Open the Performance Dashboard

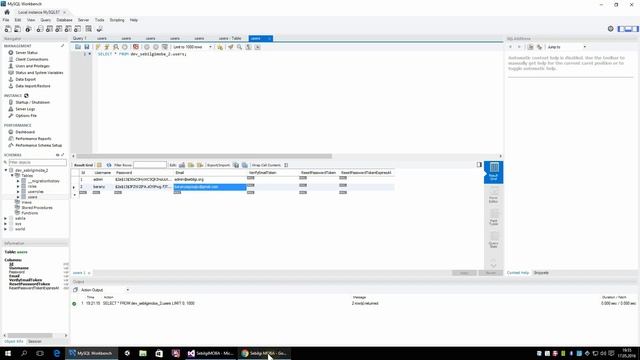coord(25,132)
